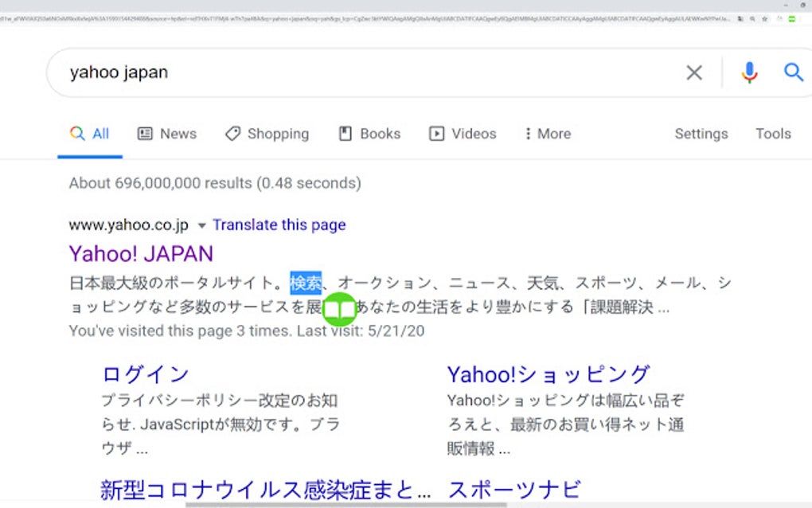Click the magnifying glass search icon

[793, 72]
